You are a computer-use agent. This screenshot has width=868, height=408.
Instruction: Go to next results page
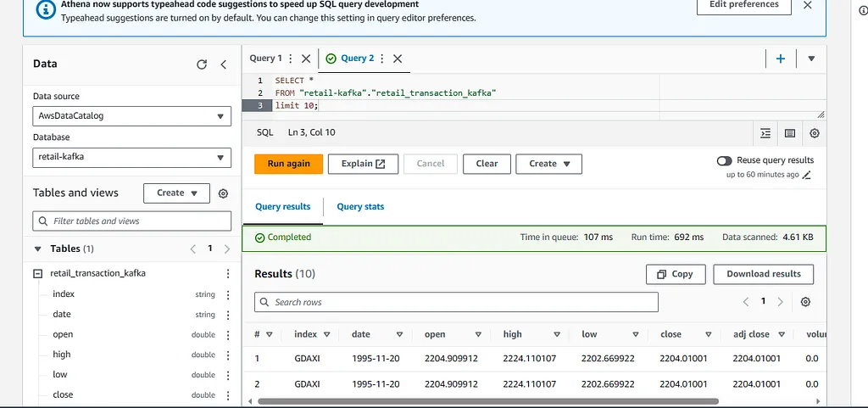pos(781,302)
